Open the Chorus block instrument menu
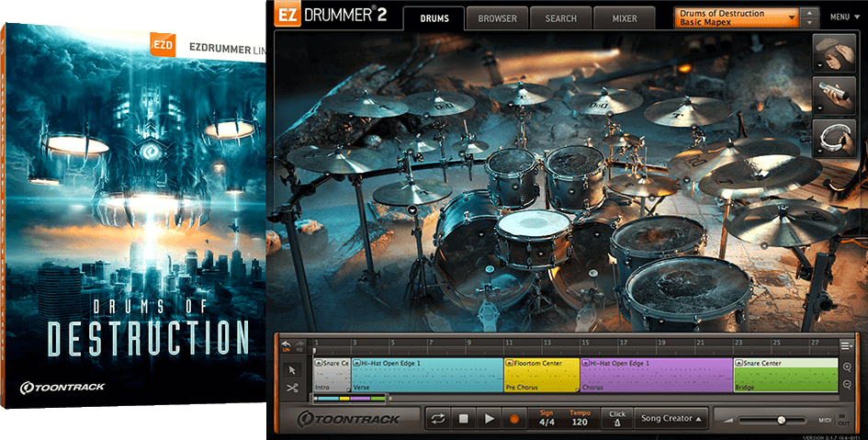This screenshot has height=440, width=868. coord(585,363)
